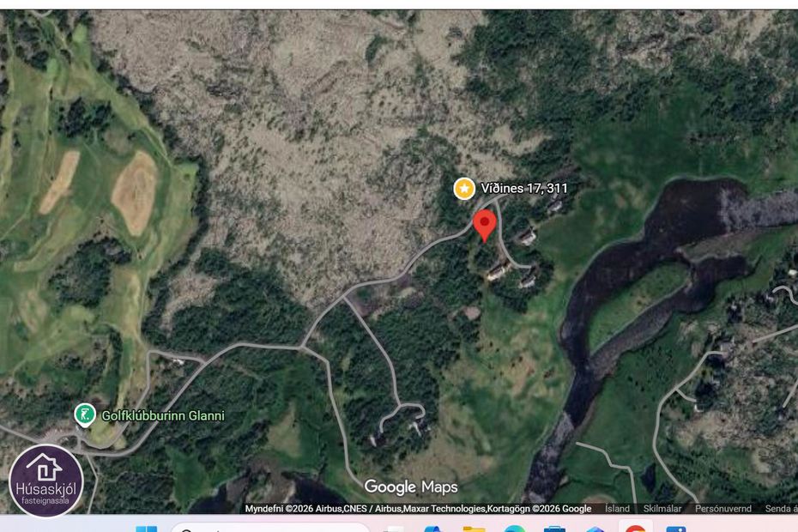Screen dimensions: 798x532
Task: Open the Microsoft Store taskbar icon
Action: click(x=554, y=527)
